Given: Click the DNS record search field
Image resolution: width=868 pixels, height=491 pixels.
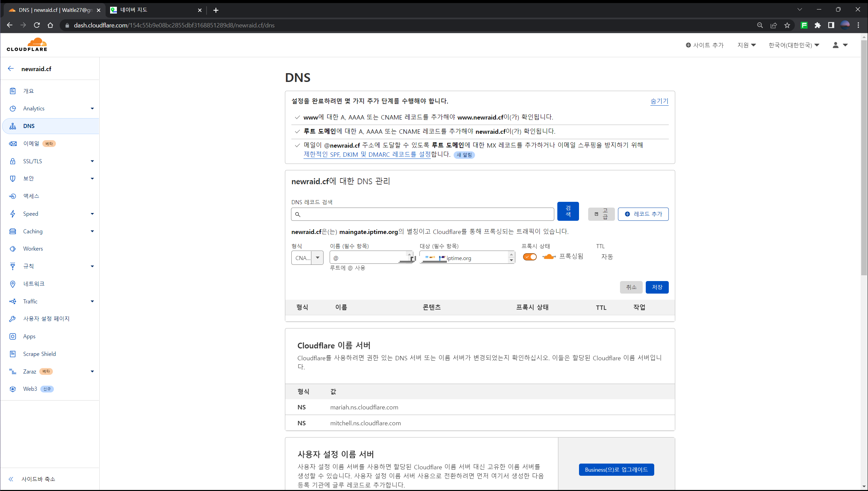Looking at the screenshot, I should point(422,214).
